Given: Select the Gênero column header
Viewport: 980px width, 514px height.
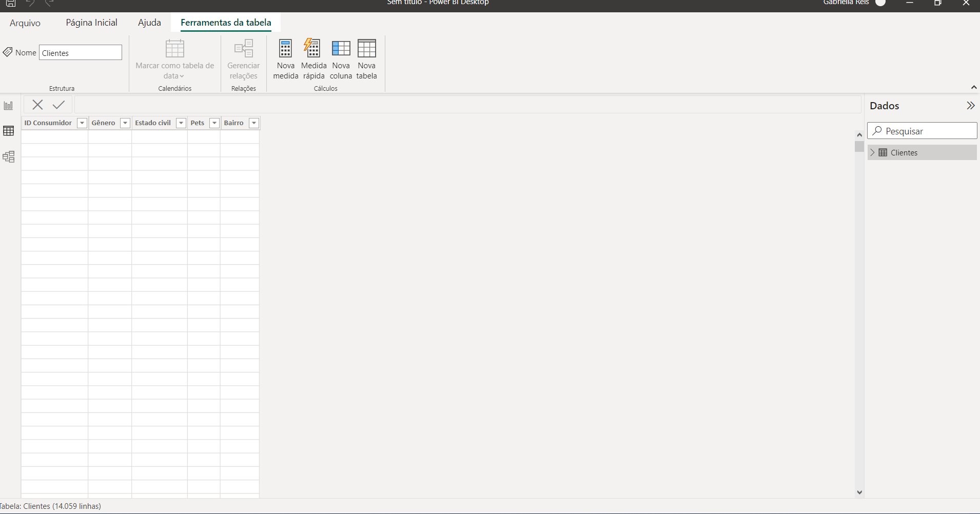Looking at the screenshot, I should pyautogui.click(x=104, y=123).
